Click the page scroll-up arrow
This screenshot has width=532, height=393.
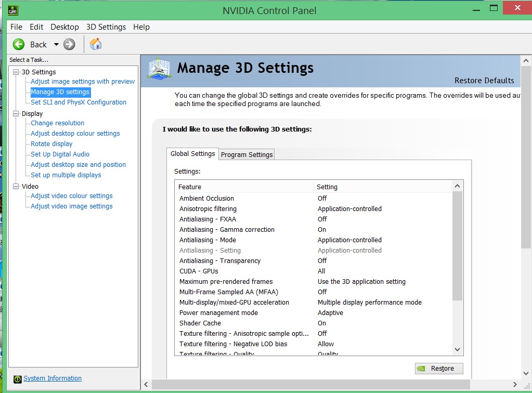point(526,61)
